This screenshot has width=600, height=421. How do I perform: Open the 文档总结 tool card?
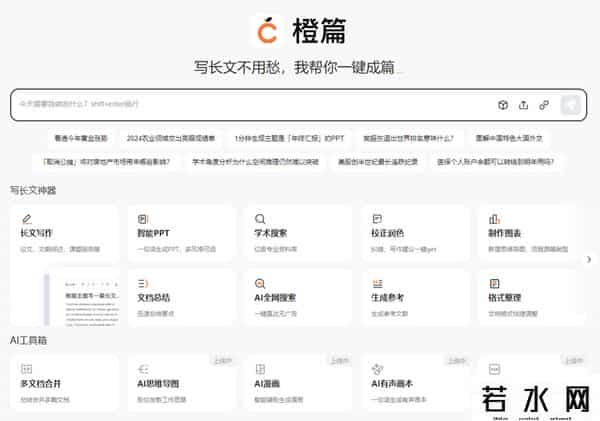(182, 299)
